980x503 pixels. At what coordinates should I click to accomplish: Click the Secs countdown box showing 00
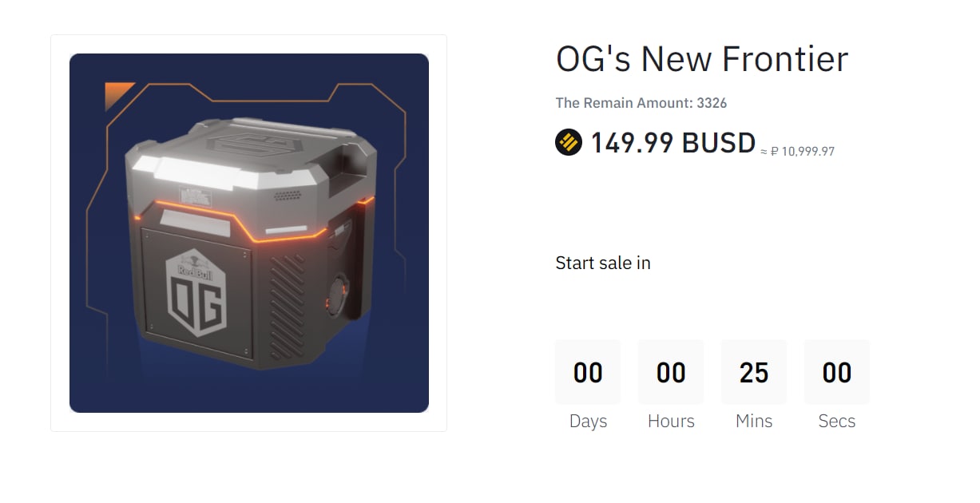(x=837, y=372)
